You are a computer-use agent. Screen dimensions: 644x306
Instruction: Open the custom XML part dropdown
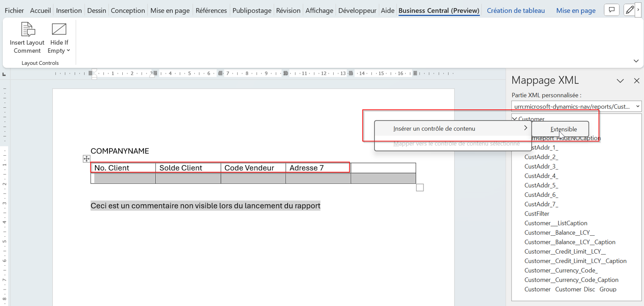637,106
